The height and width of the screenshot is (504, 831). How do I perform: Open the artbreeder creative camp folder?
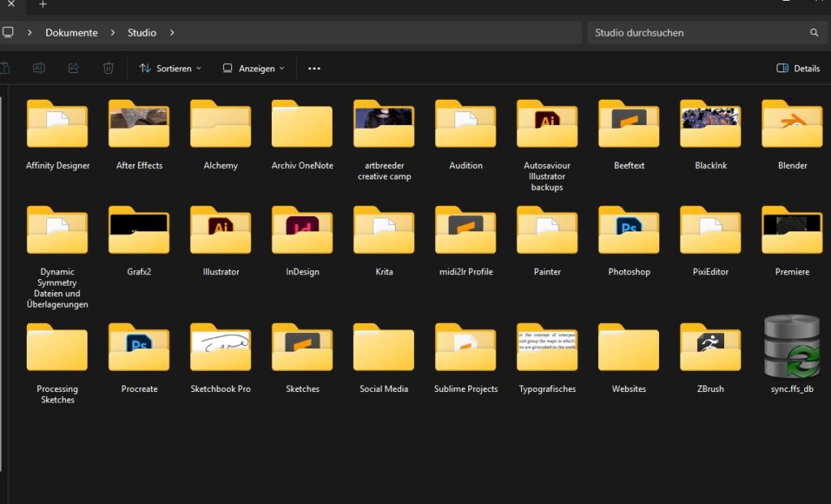tap(384, 123)
